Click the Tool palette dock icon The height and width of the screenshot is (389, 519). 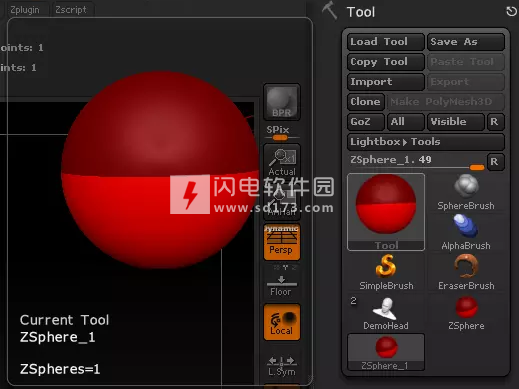511,12
